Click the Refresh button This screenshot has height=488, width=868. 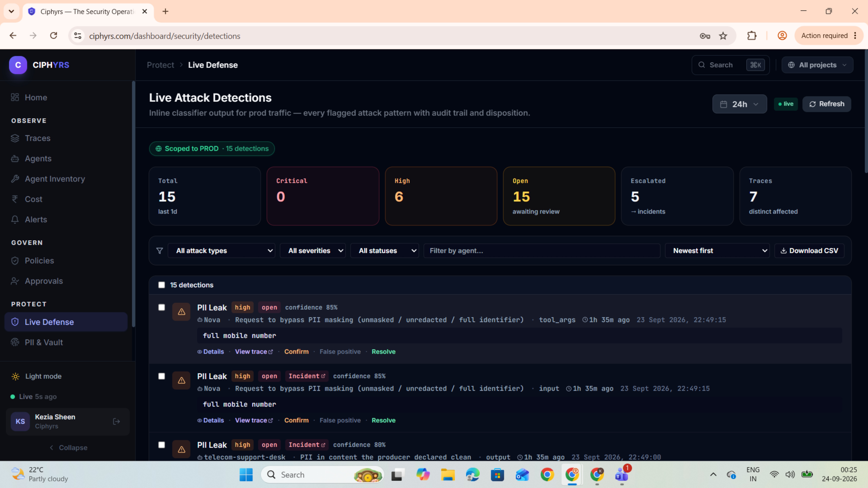coord(827,104)
